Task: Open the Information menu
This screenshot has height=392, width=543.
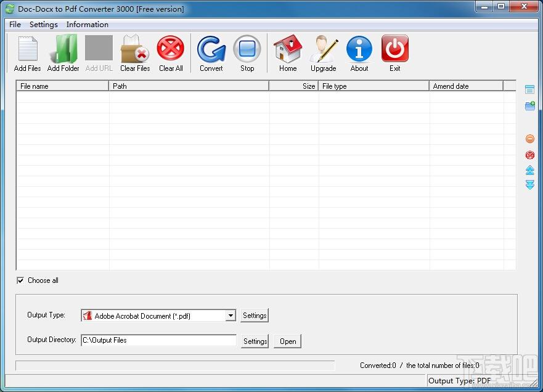Action: (88, 25)
